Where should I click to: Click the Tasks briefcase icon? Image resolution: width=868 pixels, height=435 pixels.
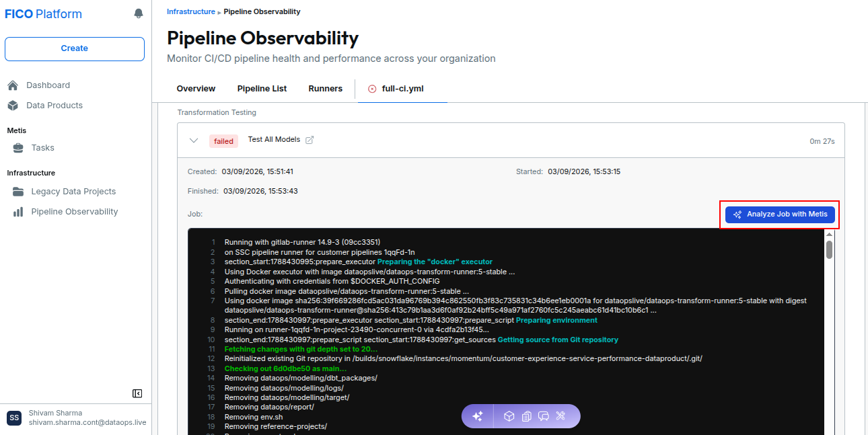point(18,148)
